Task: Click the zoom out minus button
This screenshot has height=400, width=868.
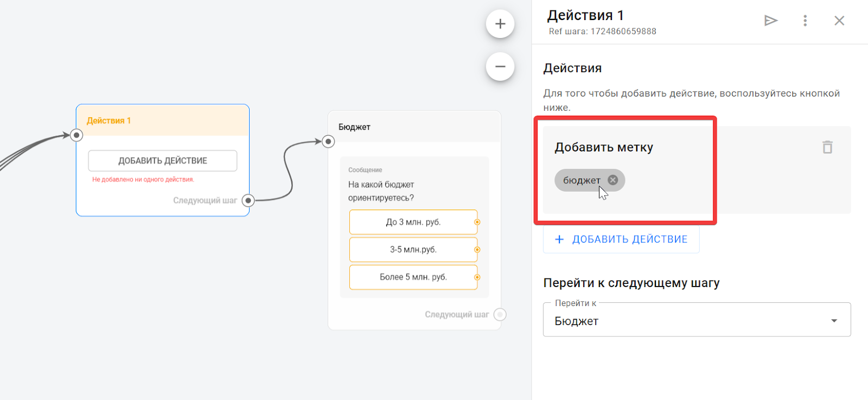Action: [x=500, y=67]
